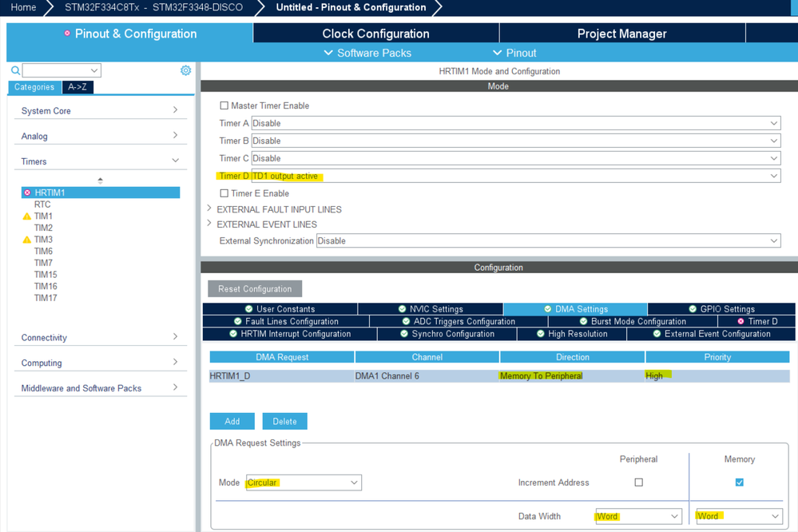Open the Timer D tab with error icon
This screenshot has width=798, height=532.
[x=756, y=321]
